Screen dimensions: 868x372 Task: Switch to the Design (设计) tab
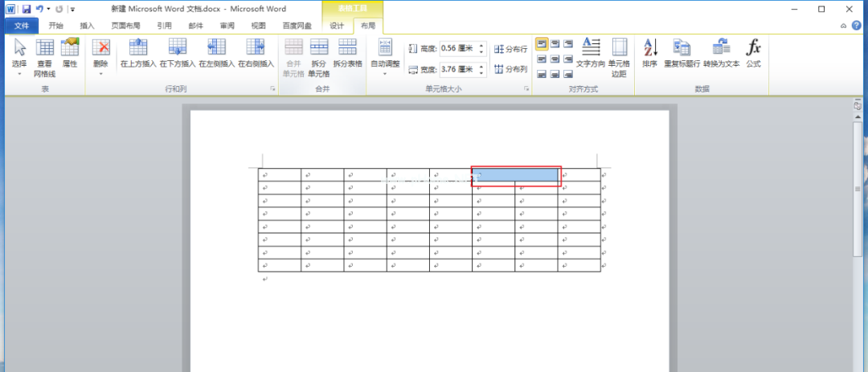pos(337,26)
